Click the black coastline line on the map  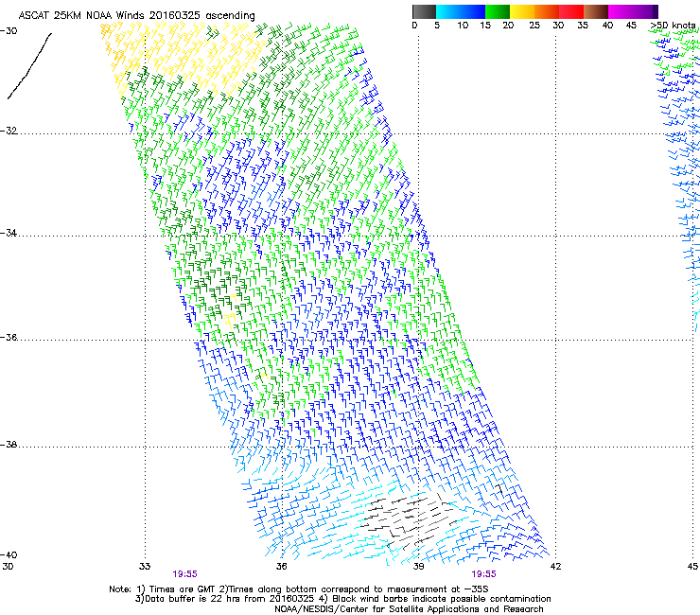[x=29, y=66]
